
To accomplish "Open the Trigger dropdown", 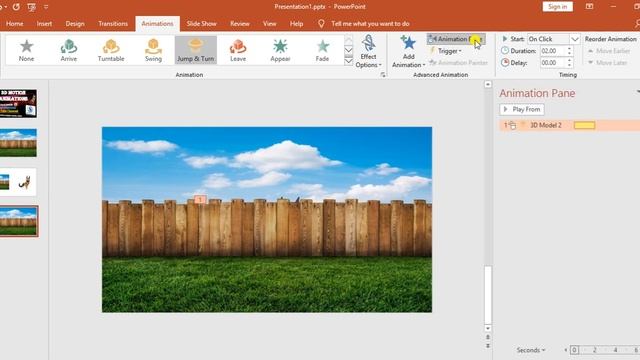I will pyautogui.click(x=446, y=51).
